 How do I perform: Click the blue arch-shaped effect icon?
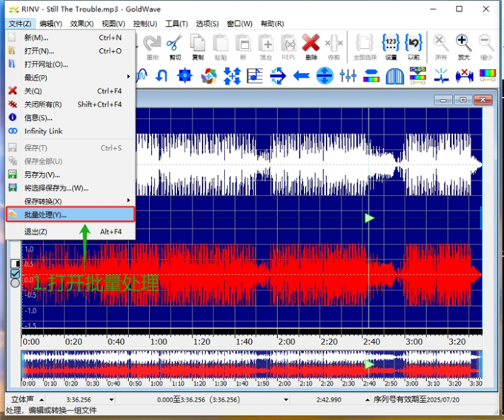tap(395, 76)
